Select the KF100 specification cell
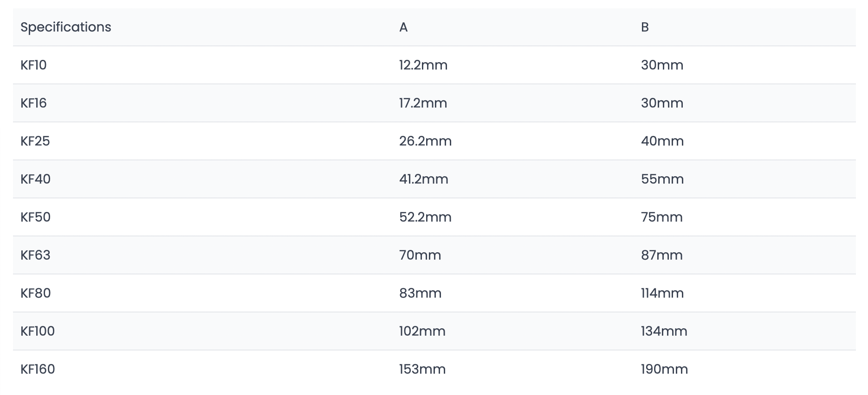This screenshot has height=395, width=868. pos(38,331)
